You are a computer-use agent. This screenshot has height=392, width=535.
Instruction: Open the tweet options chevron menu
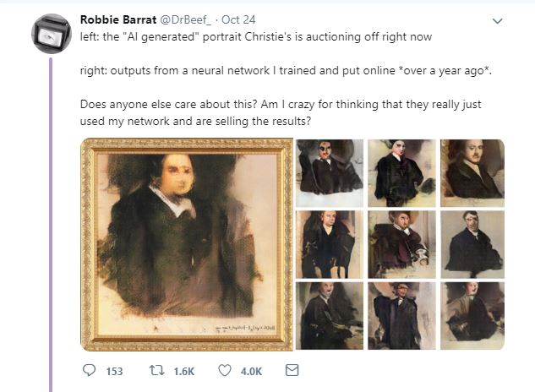pos(497,20)
